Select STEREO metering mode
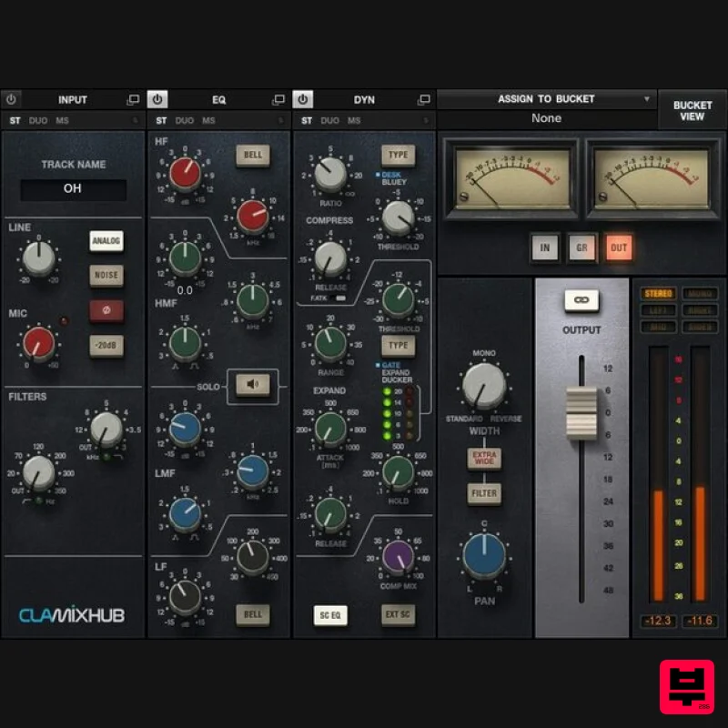The image size is (728, 728). 658,293
